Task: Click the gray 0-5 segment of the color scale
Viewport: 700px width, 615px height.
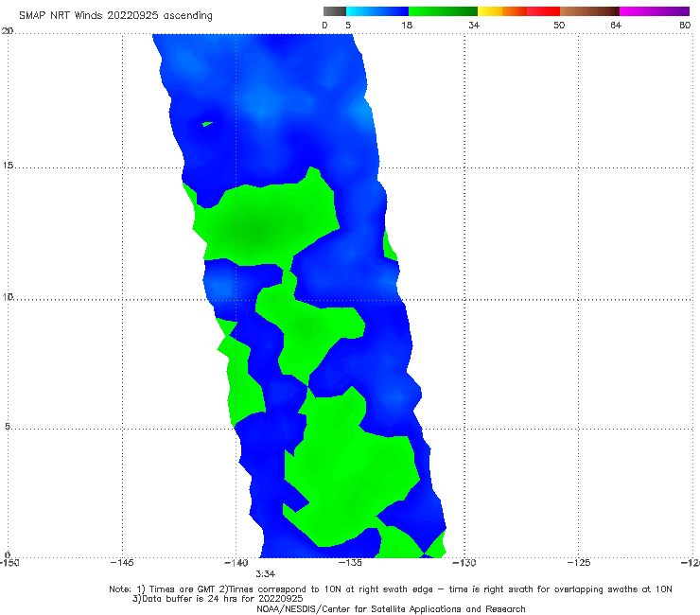Action: (334, 11)
